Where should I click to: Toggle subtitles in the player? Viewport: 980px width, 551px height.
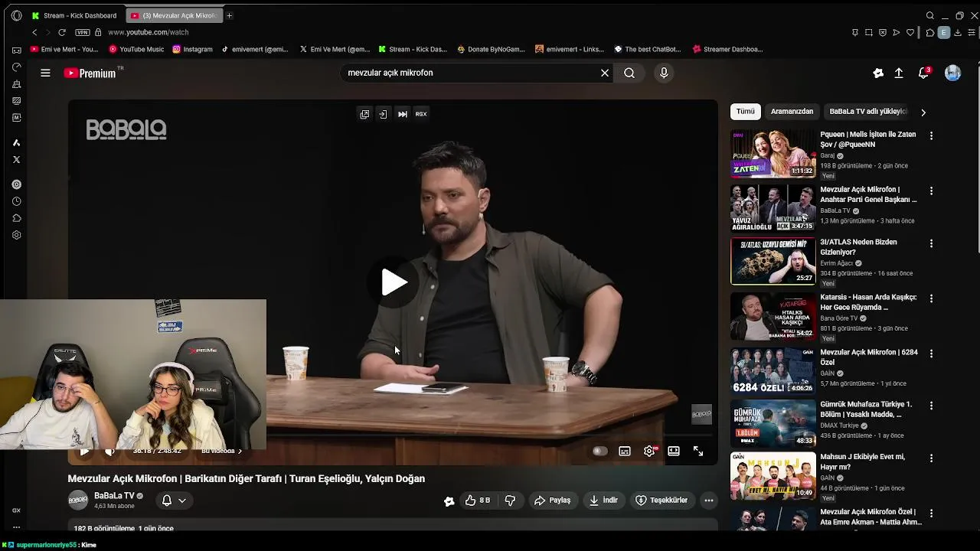[625, 451]
